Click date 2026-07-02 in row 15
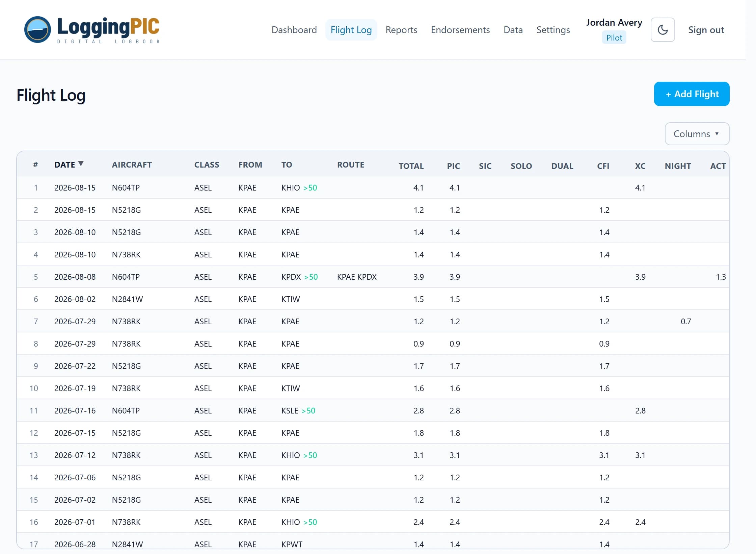 (x=75, y=500)
